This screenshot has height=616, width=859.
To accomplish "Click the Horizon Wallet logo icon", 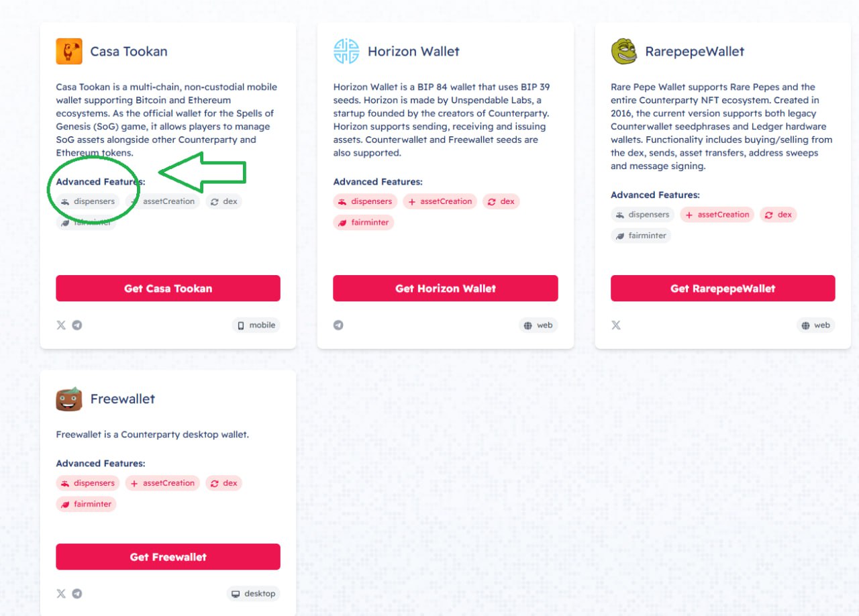I will tap(346, 52).
